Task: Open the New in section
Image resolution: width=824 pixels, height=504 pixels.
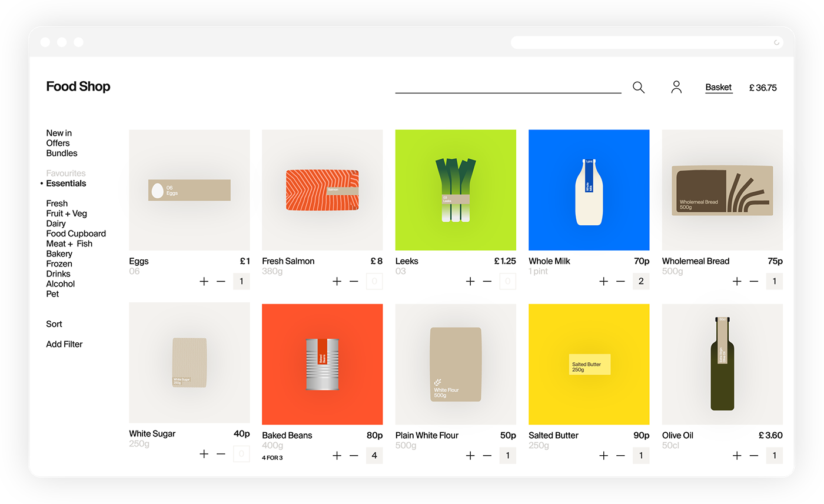Action: pyautogui.click(x=59, y=133)
